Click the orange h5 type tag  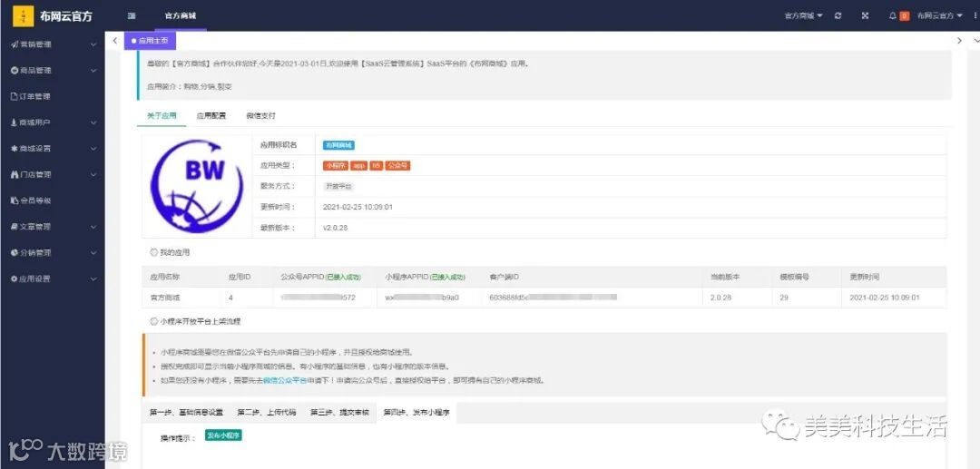[377, 166]
